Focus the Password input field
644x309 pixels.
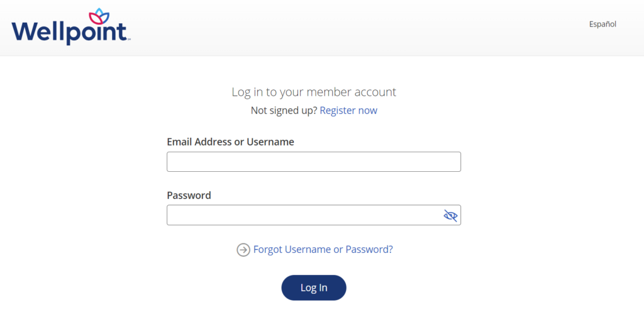tap(302, 215)
